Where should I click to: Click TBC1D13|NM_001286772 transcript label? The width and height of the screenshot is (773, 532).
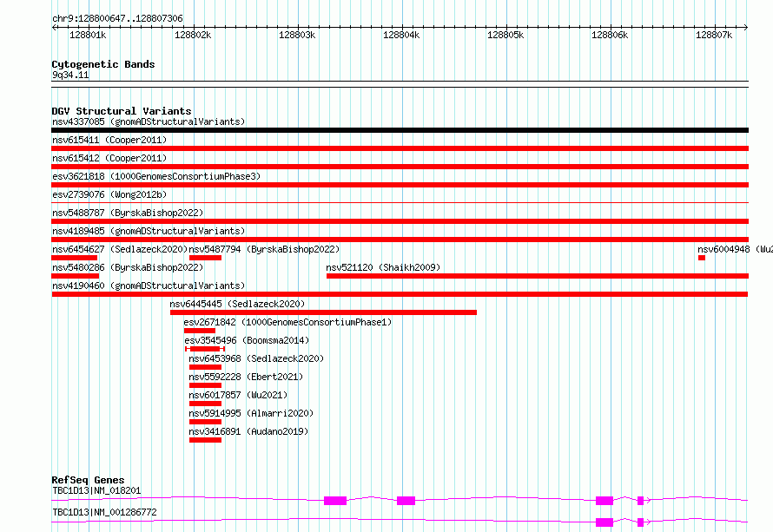coord(104,512)
